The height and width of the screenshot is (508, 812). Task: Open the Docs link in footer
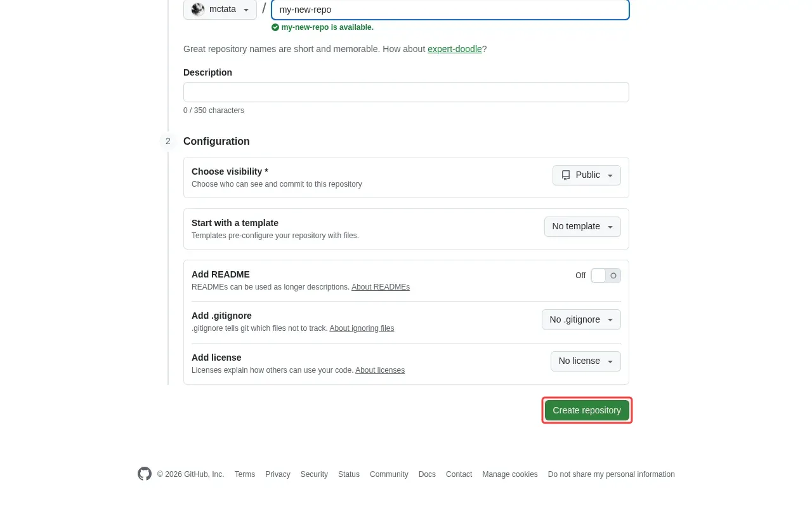(427, 474)
